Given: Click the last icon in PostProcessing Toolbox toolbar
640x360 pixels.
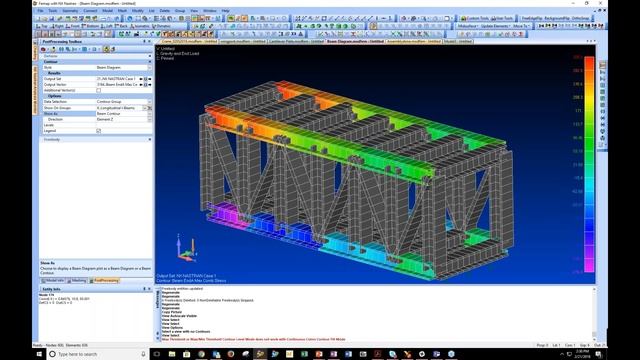Looking at the screenshot, I should (x=113, y=49).
